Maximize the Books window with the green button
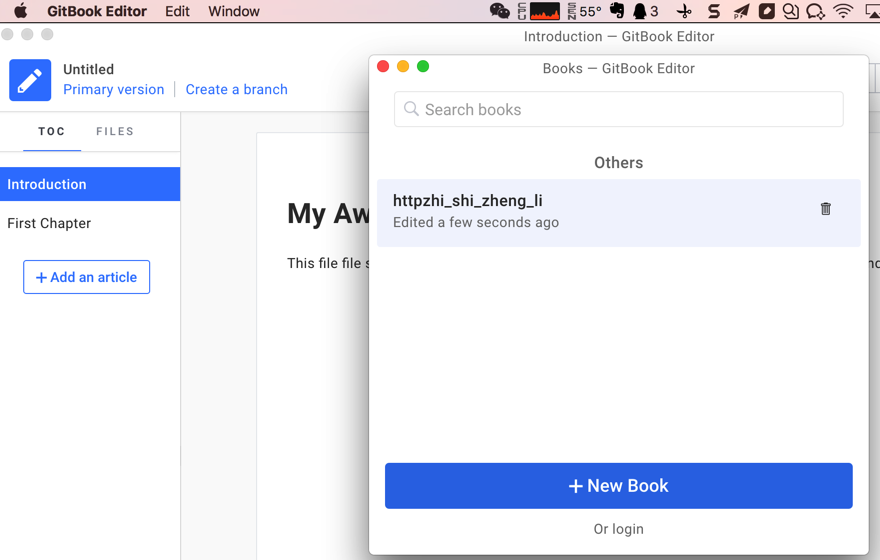Screen dimensions: 880x560 click(x=423, y=67)
